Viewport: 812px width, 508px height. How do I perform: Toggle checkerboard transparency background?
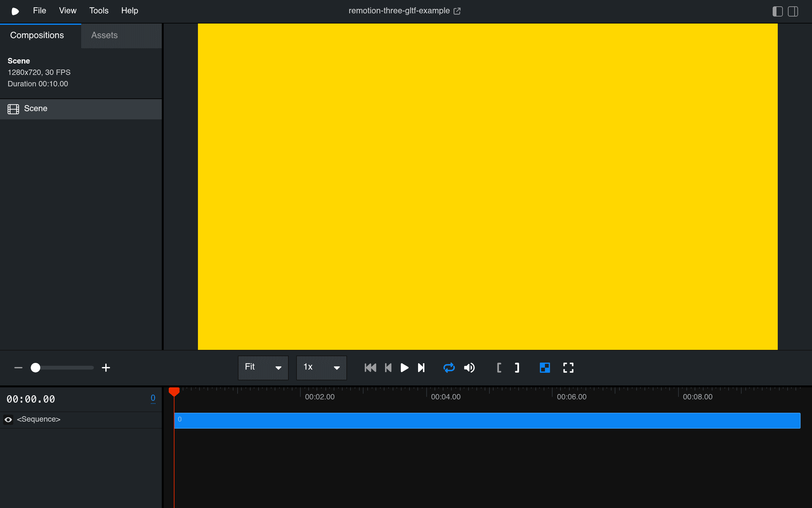click(545, 368)
